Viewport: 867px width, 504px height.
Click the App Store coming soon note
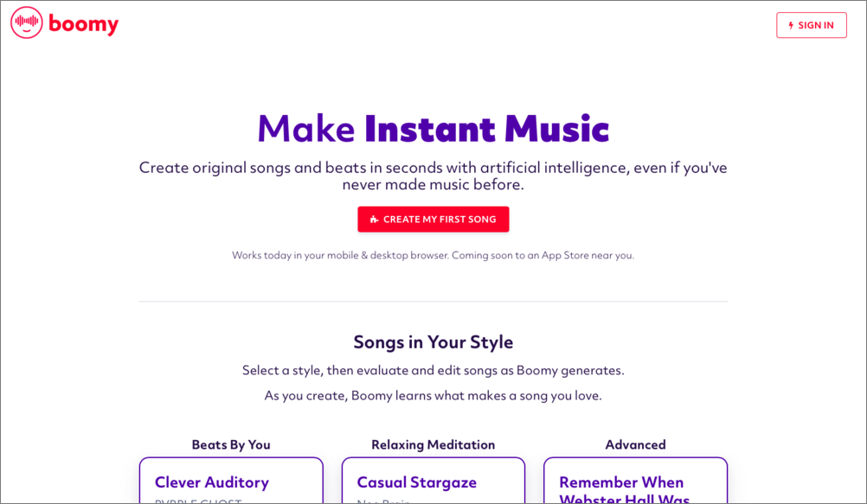pos(433,255)
